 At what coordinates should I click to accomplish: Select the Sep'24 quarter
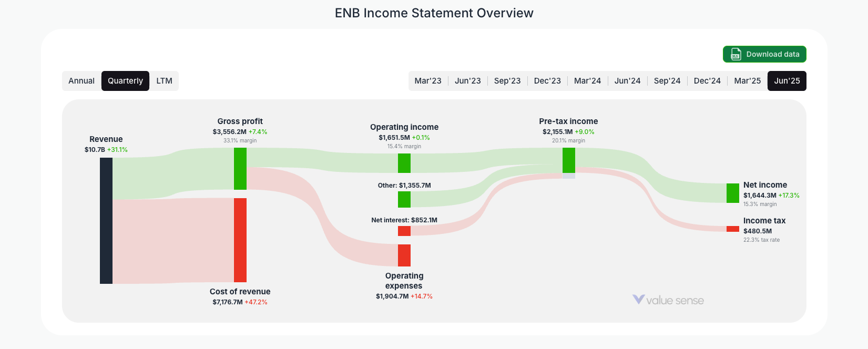pos(667,81)
